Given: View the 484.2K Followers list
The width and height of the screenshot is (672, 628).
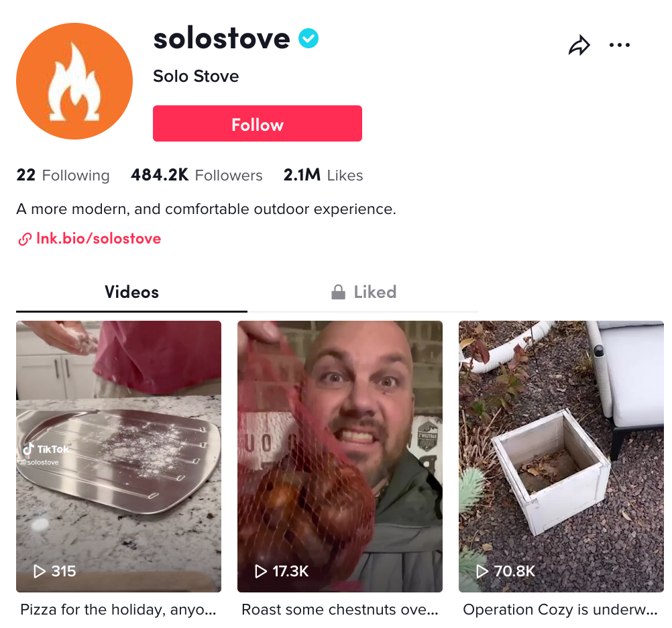Looking at the screenshot, I should [197, 176].
